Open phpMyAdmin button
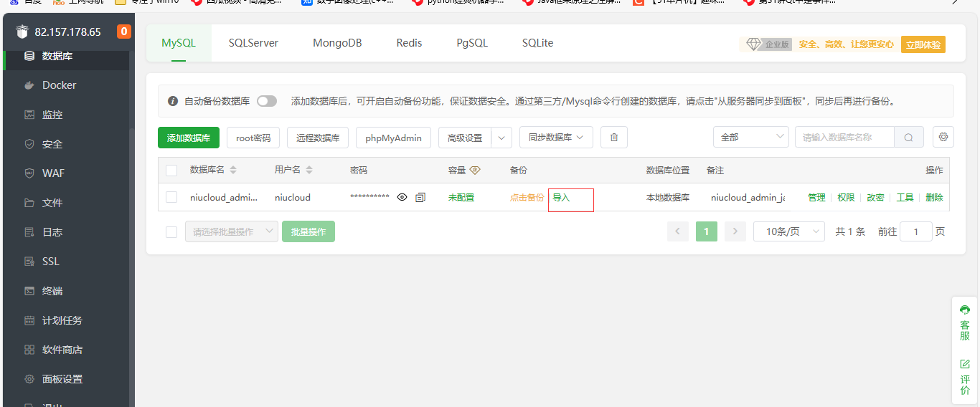 (x=393, y=138)
